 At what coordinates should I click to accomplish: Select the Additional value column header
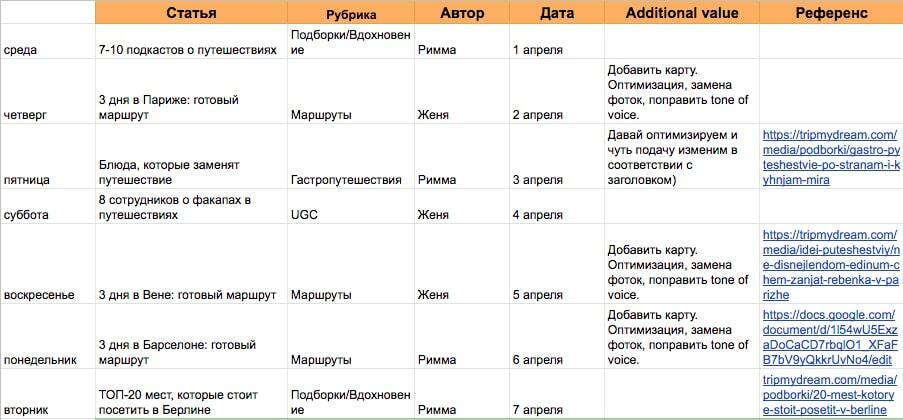click(x=682, y=13)
